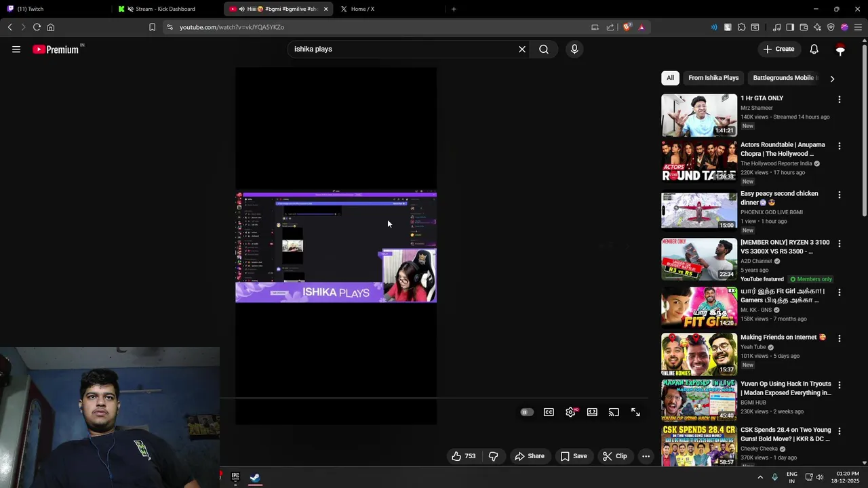Create a Clip of the video

point(614,456)
